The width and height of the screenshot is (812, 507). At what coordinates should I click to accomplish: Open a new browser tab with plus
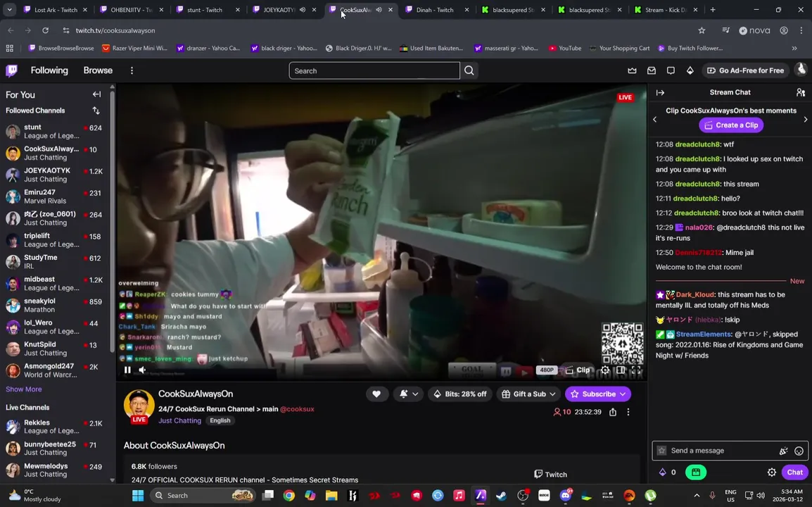[713, 10]
